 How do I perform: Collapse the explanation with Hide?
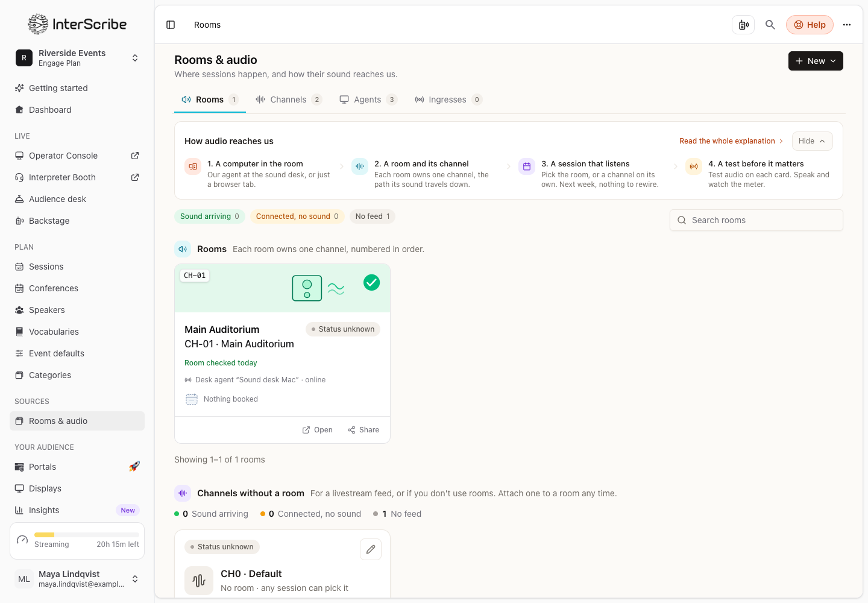pos(812,141)
